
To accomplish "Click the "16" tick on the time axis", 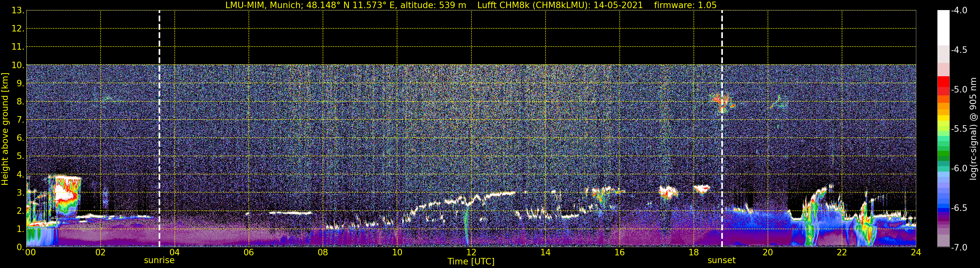I will 620,252.
